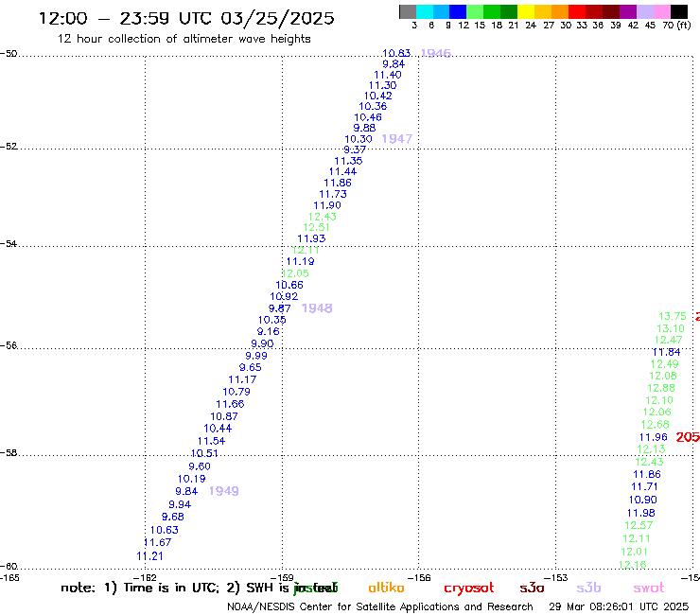Screen dimensions: 700x615
Task: Click the wave height value 10.87
Action: [224, 416]
